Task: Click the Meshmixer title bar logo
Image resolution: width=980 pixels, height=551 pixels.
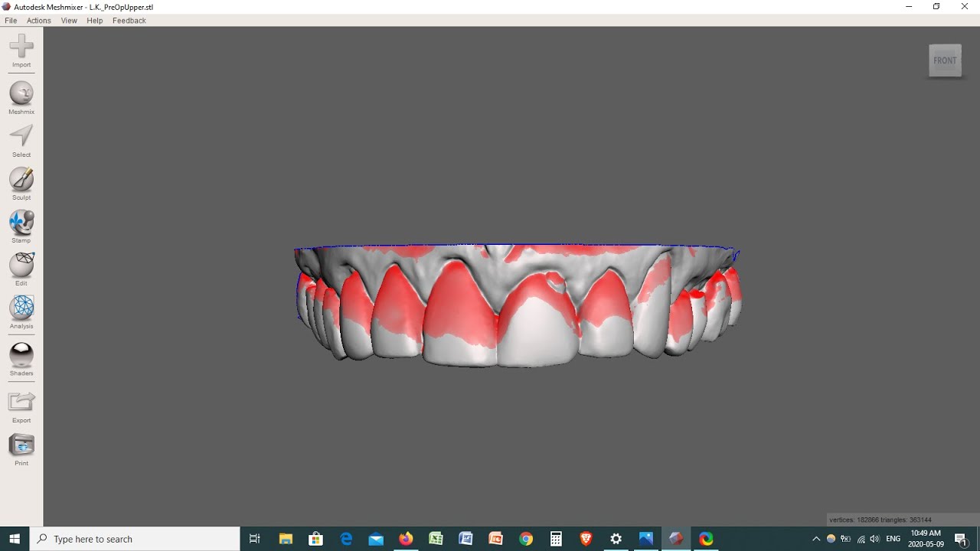Action: (x=6, y=6)
